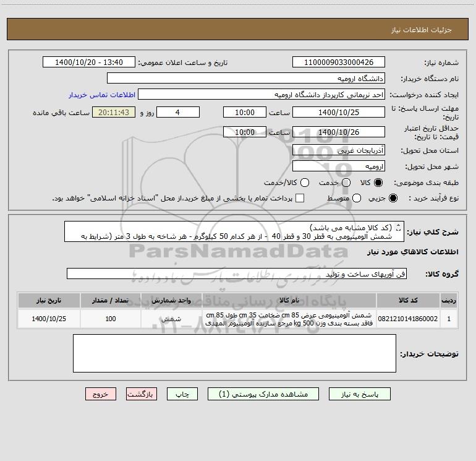476x461 pixels.
Task: Click the تعداد / مقدار column header
Action: (x=111, y=300)
